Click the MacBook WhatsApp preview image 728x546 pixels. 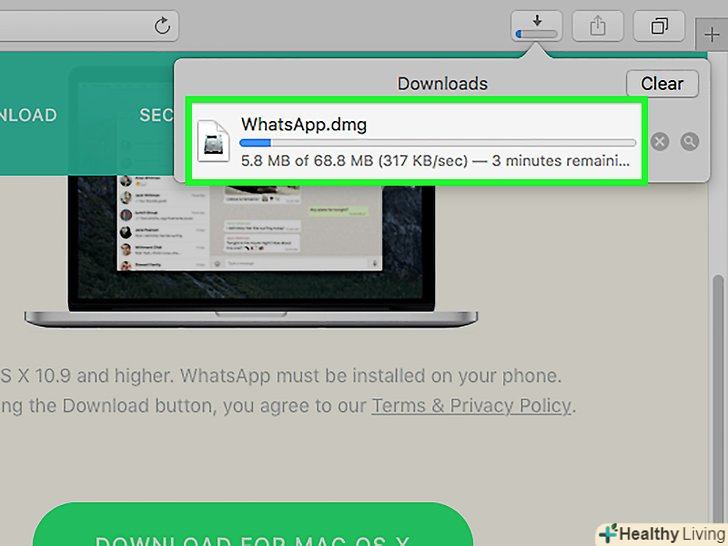coord(251,251)
